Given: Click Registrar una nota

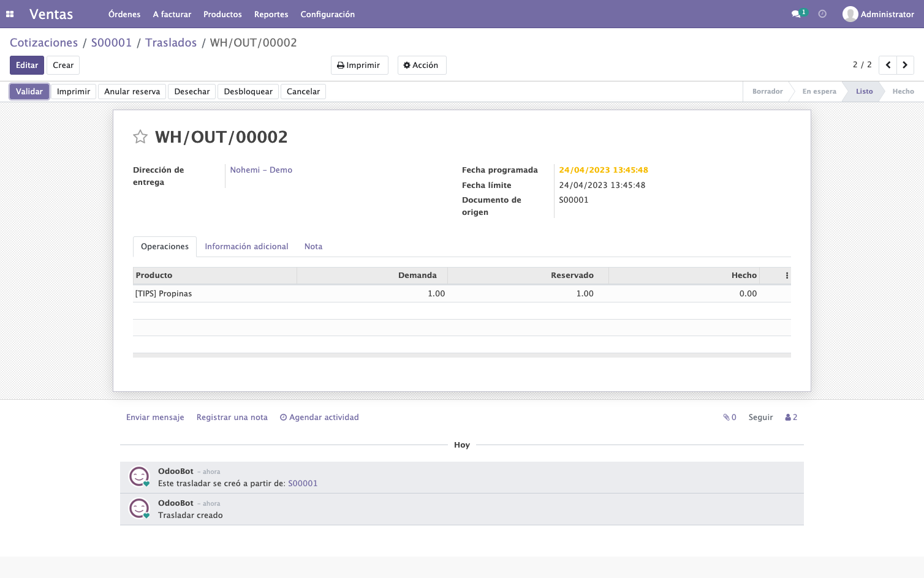Looking at the screenshot, I should (232, 417).
